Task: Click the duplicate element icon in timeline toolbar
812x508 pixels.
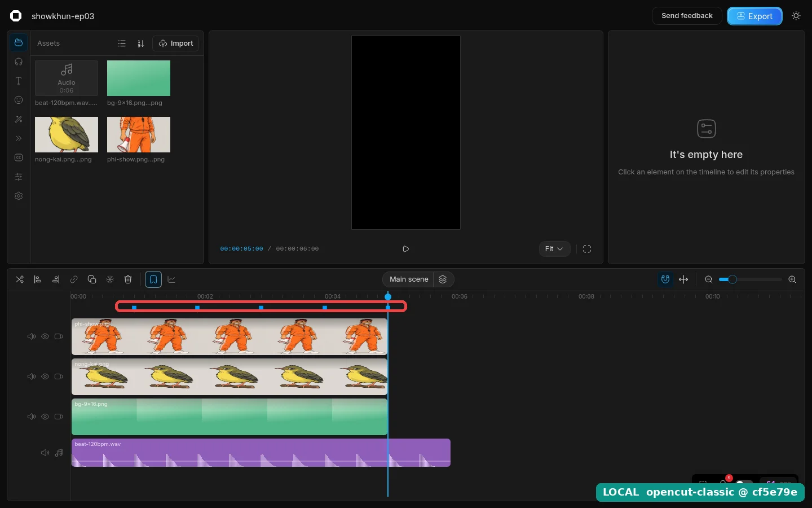Action: (92, 279)
